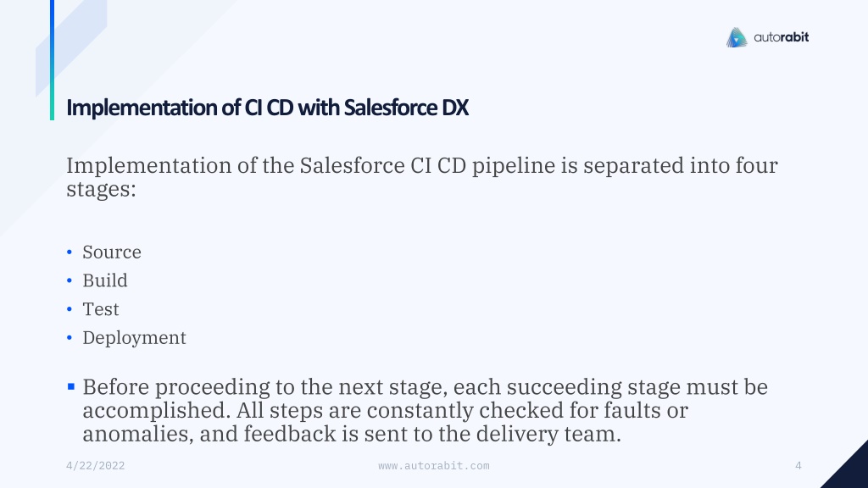Click the paragraph starting with Before proceeding
868x488 pixels.
(x=426, y=410)
